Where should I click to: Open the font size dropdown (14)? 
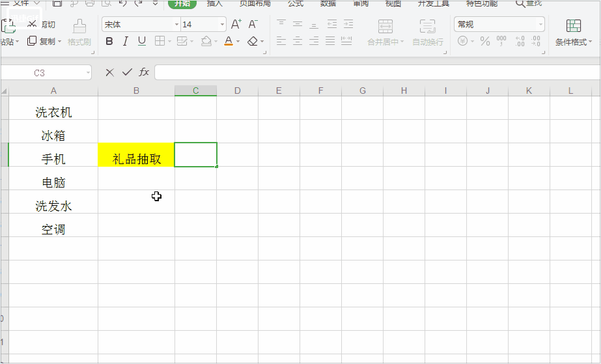[x=222, y=25]
